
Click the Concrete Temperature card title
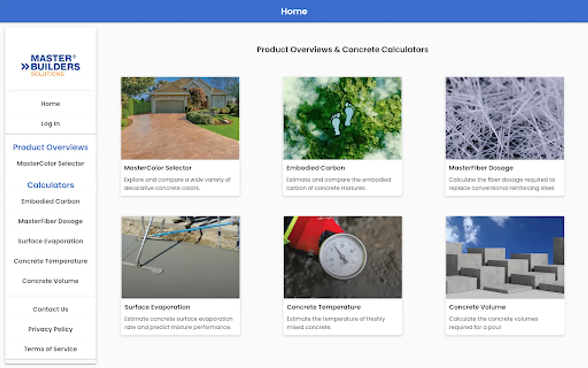(324, 307)
